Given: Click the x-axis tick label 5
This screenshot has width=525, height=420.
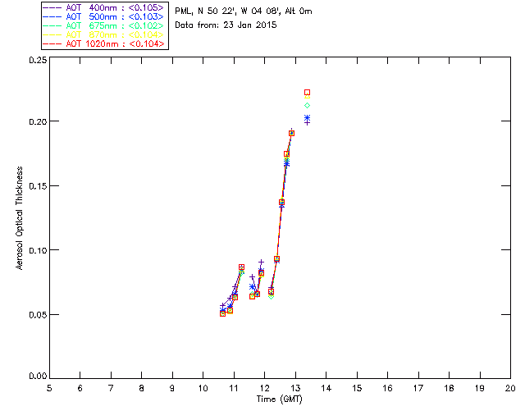Looking at the screenshot, I should (x=49, y=388).
